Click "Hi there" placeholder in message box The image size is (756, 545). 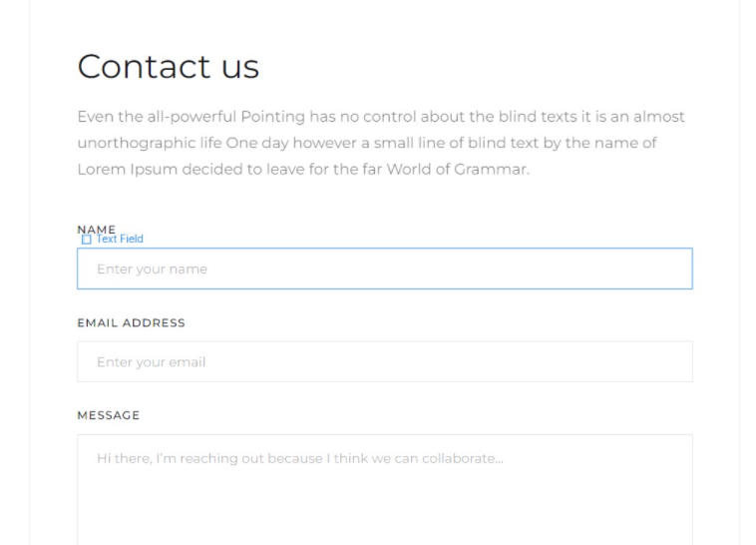[123, 458]
